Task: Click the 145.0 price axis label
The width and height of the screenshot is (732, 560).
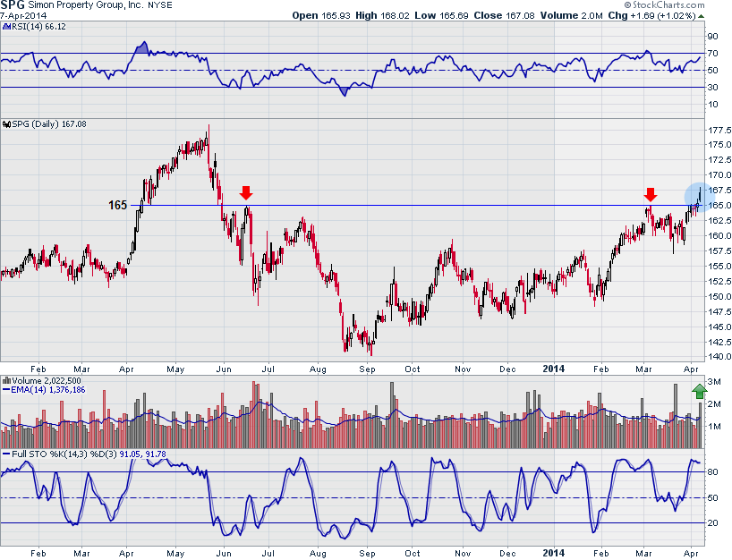Action: [x=719, y=327]
